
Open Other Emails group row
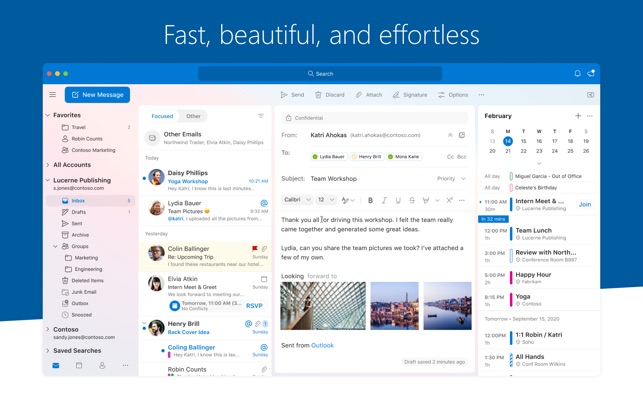[x=205, y=138]
